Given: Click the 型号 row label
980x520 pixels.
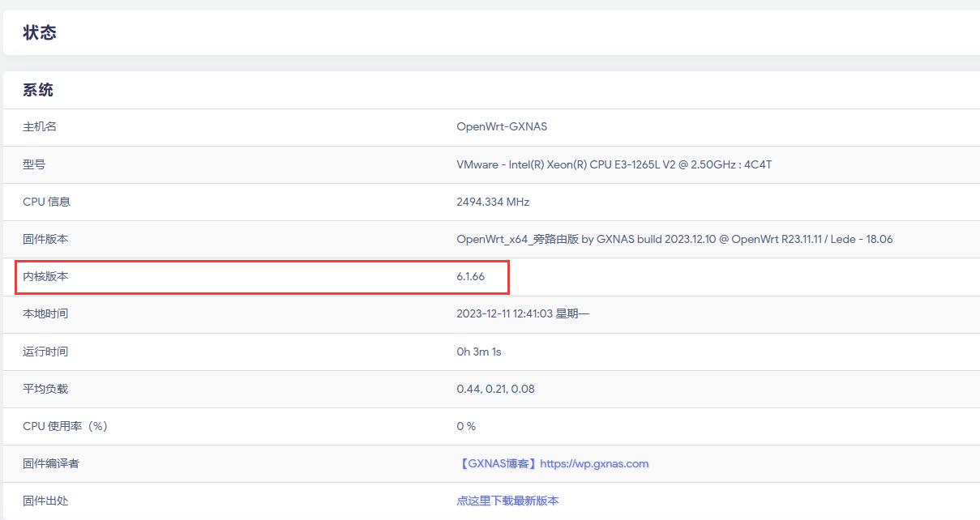Looking at the screenshot, I should pos(34,164).
